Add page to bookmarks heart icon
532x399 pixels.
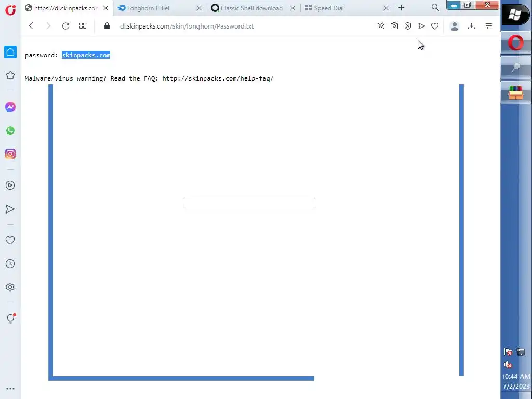[x=435, y=26]
